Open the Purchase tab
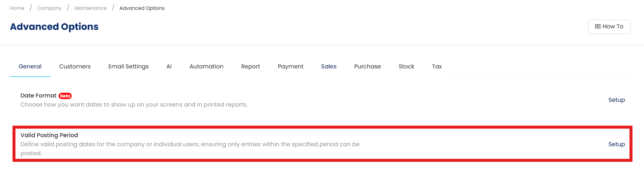Screen dimensions: 644x169 [367, 66]
